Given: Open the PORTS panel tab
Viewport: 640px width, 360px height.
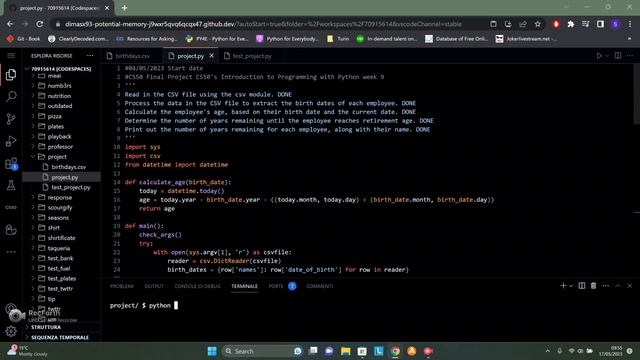Looking at the screenshot, I should click(x=276, y=286).
